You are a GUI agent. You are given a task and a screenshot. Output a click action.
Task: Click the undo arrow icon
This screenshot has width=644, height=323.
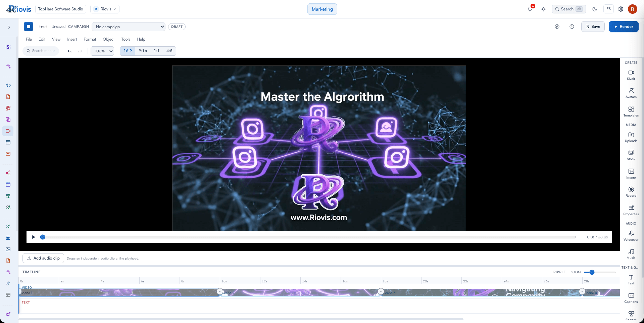tap(70, 51)
